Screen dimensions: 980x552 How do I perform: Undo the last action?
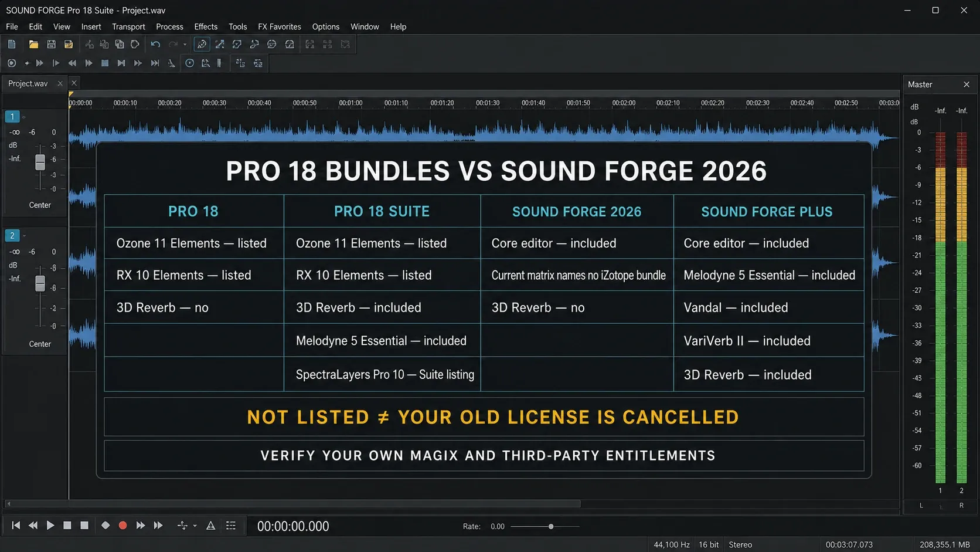point(155,45)
